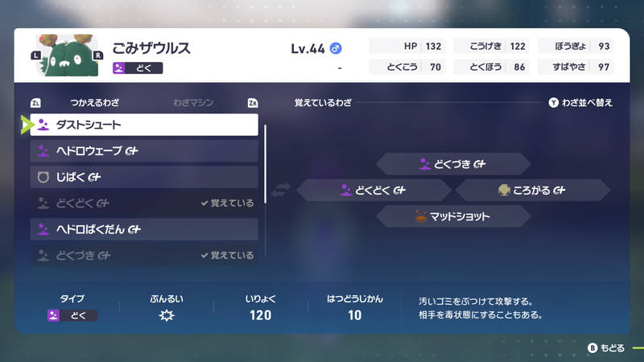Click the どくづき learned checkmark row

pyautogui.click(x=144, y=255)
